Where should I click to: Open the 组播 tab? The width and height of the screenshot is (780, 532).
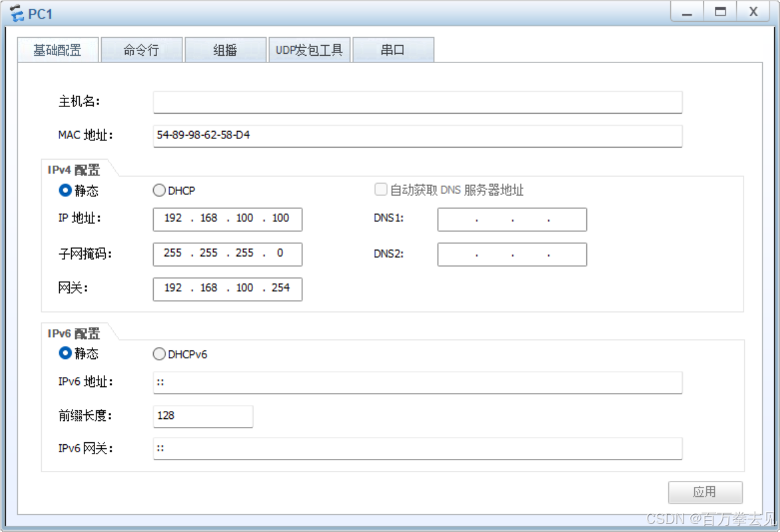[x=226, y=50]
